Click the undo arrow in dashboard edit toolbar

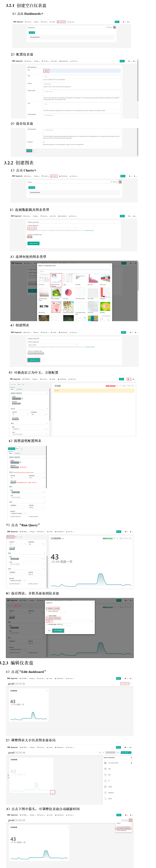pyautogui.click(x=100, y=752)
